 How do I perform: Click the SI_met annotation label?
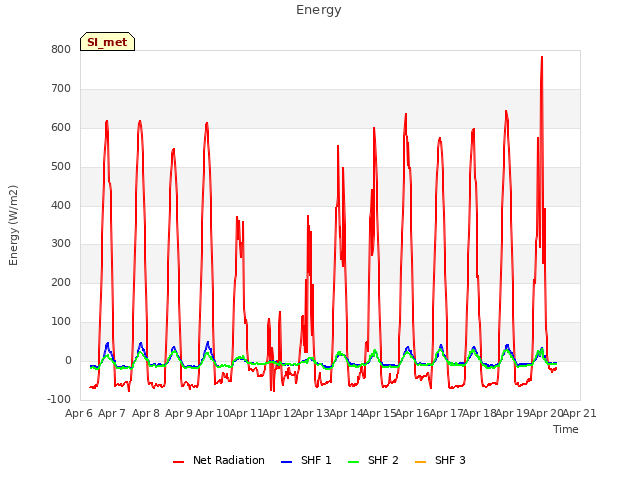[x=107, y=42]
